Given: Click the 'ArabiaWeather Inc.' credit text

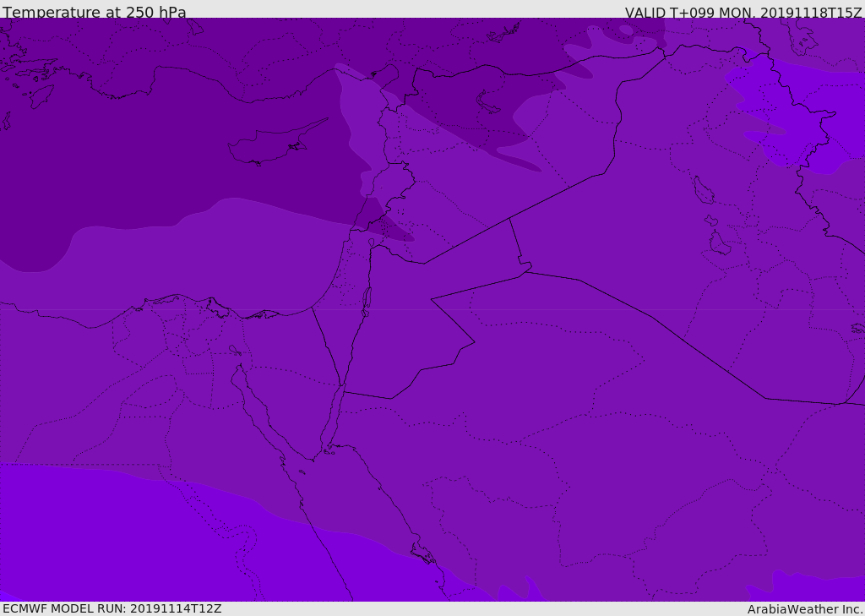Looking at the screenshot, I should tap(805, 609).
